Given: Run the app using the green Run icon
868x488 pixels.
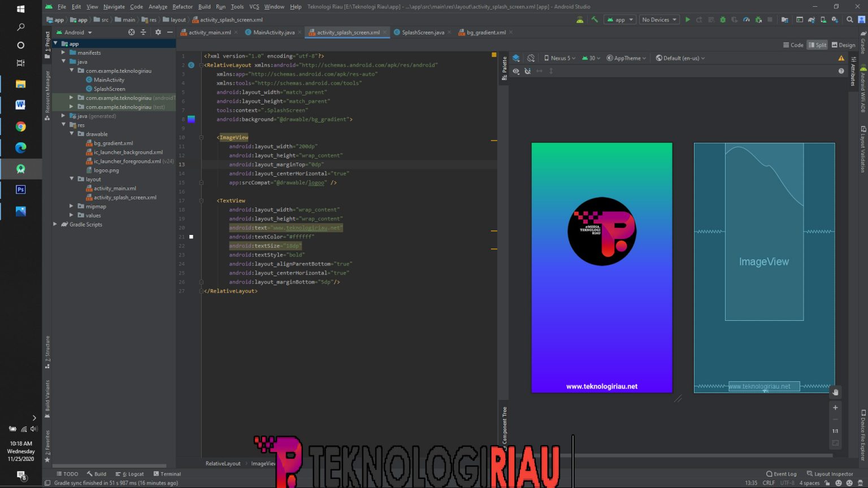Looking at the screenshot, I should [688, 19].
